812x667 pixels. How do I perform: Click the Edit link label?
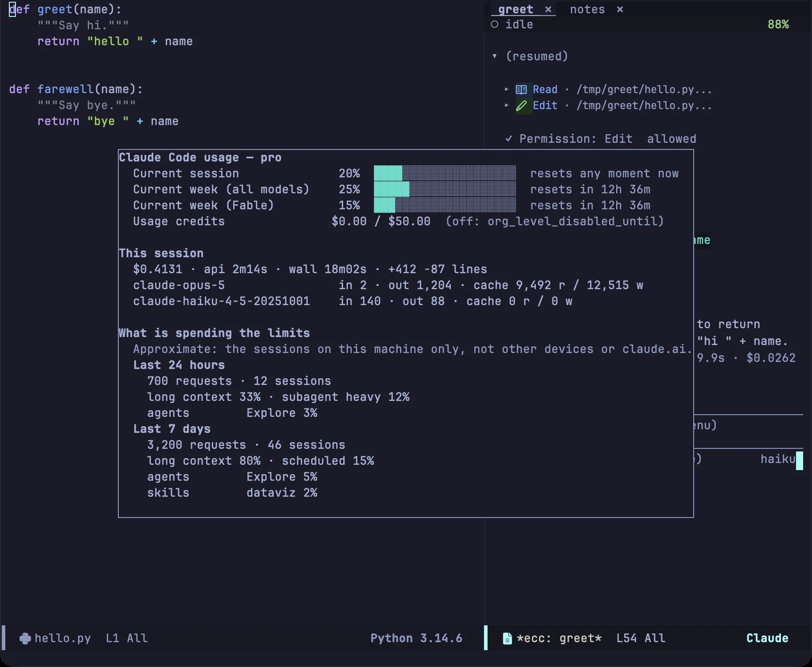(x=545, y=105)
